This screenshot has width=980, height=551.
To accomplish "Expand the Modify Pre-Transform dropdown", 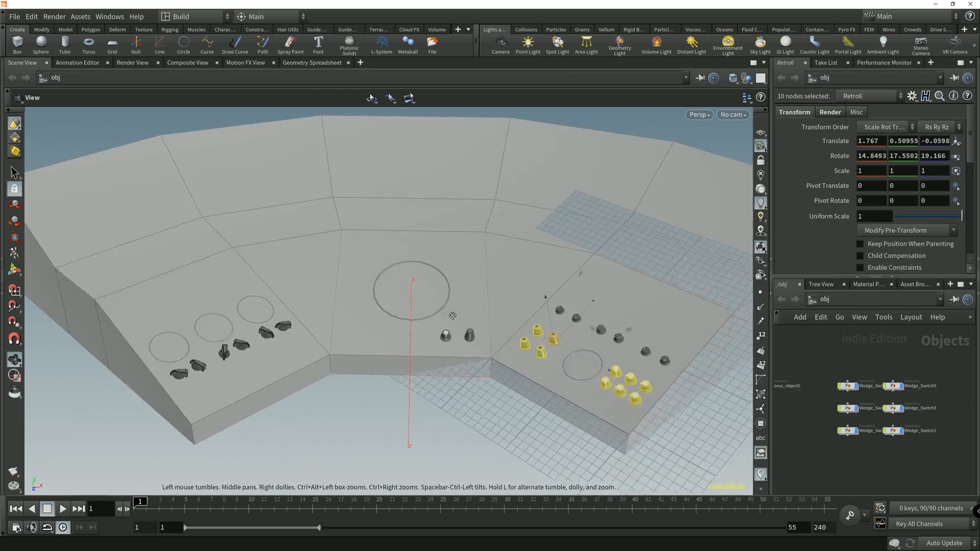I will tap(906, 230).
